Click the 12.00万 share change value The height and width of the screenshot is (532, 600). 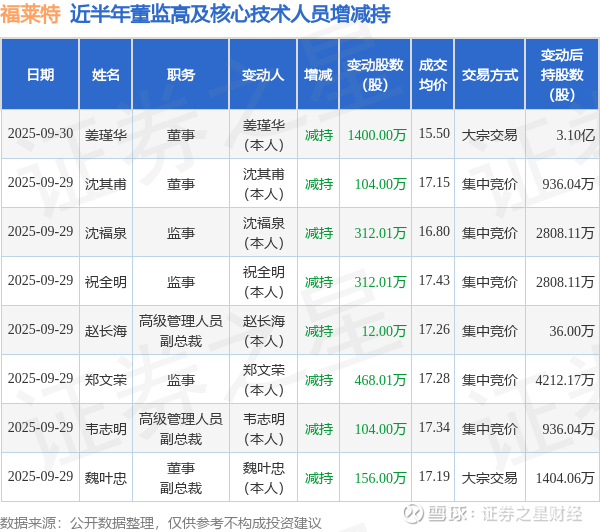[384, 331]
